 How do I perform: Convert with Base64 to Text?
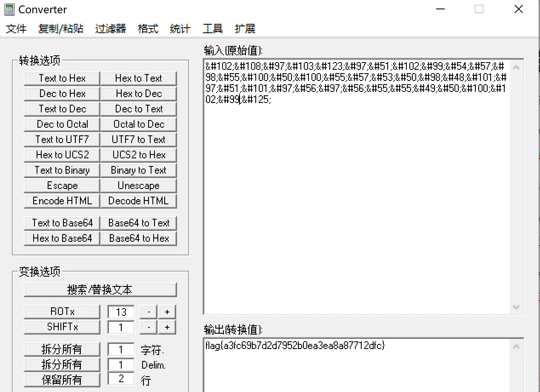point(139,223)
